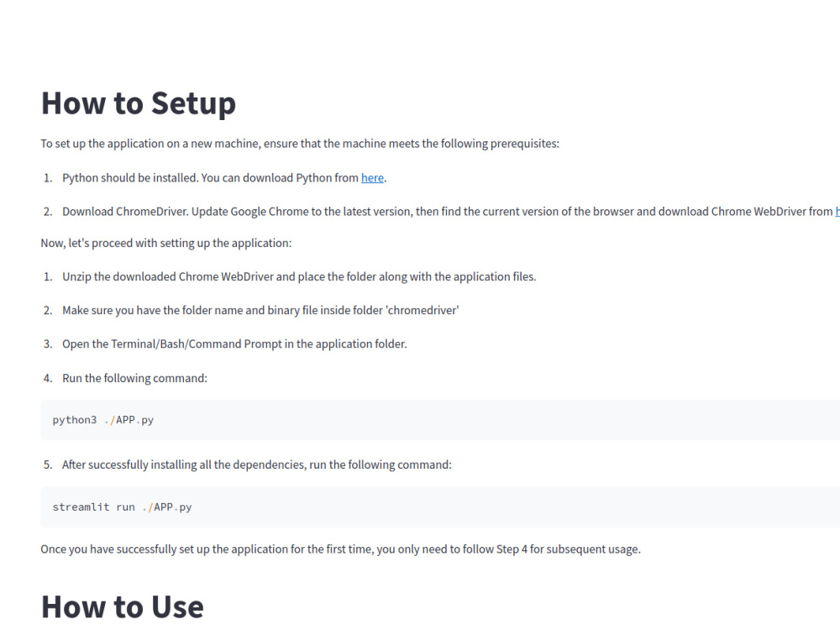Click the 'How to Use' heading
Screen dimensions: 840x630
pyautogui.click(x=122, y=607)
